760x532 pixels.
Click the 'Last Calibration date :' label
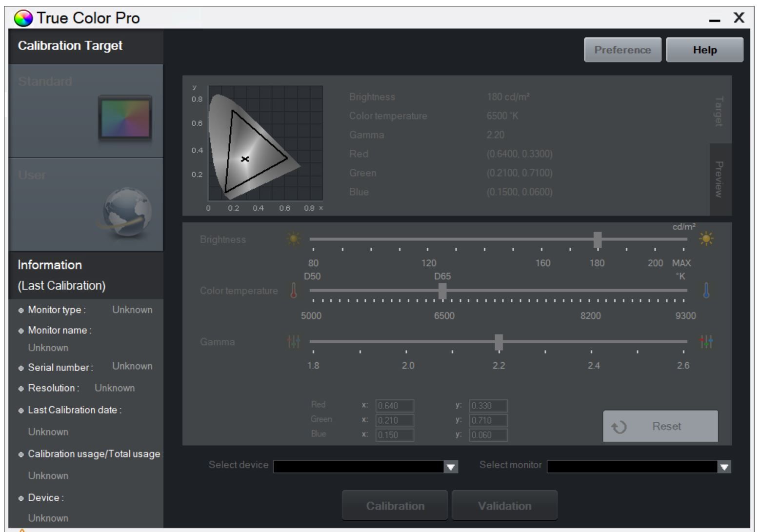click(x=75, y=410)
